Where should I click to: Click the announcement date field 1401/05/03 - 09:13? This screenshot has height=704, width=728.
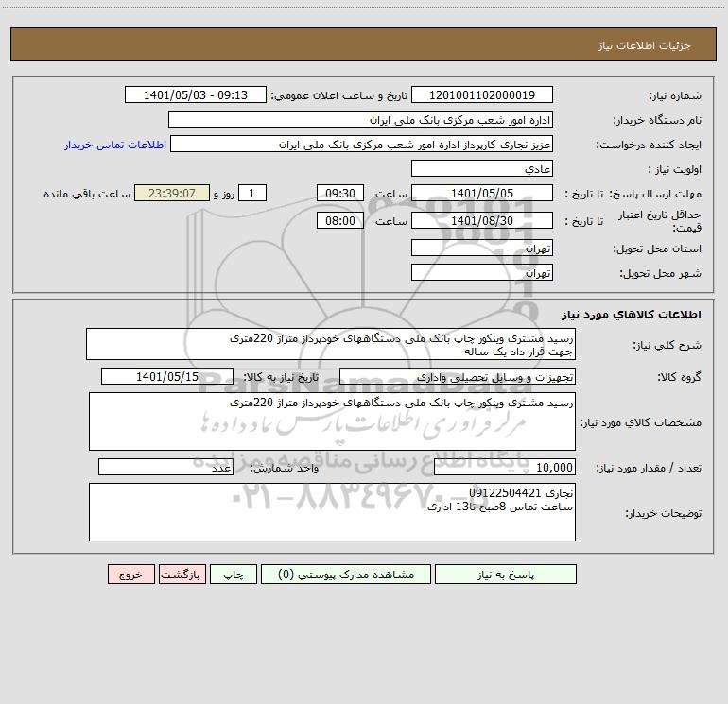tap(196, 94)
